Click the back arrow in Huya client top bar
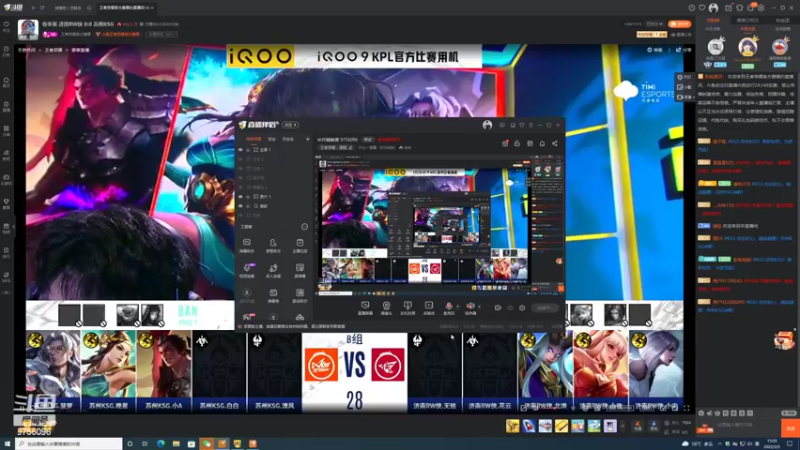This screenshot has width=800, height=450. tap(33, 8)
